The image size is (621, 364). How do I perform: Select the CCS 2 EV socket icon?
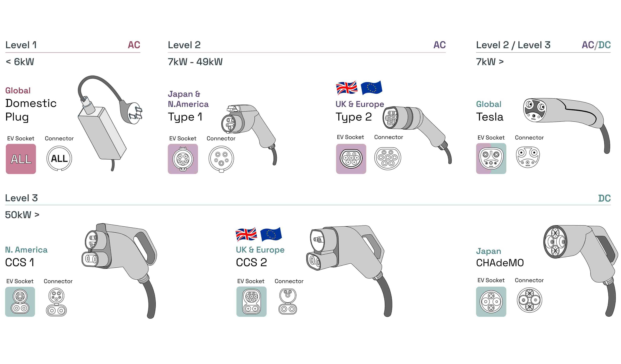(251, 302)
